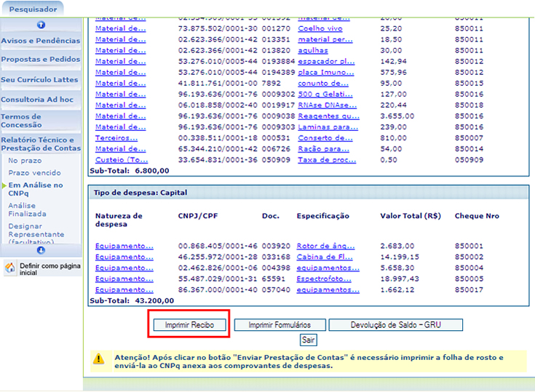Click 'Valor Total (R$)' column header

click(x=411, y=216)
